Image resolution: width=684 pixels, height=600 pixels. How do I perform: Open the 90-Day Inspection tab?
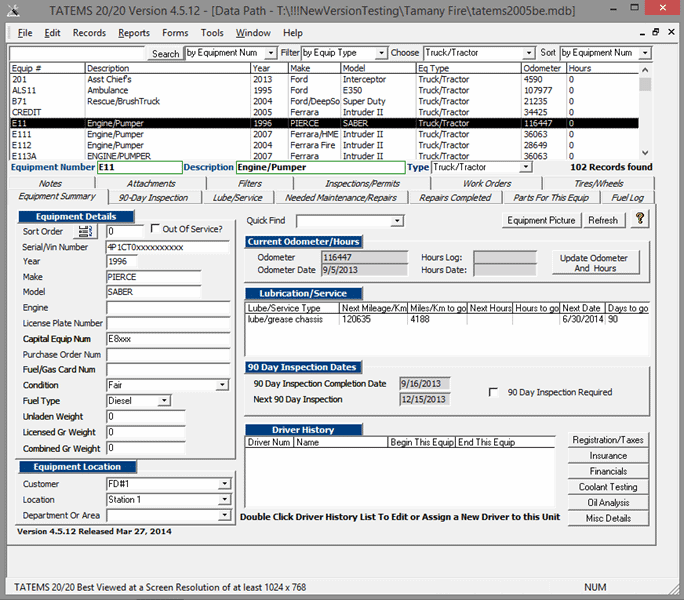[x=152, y=198]
